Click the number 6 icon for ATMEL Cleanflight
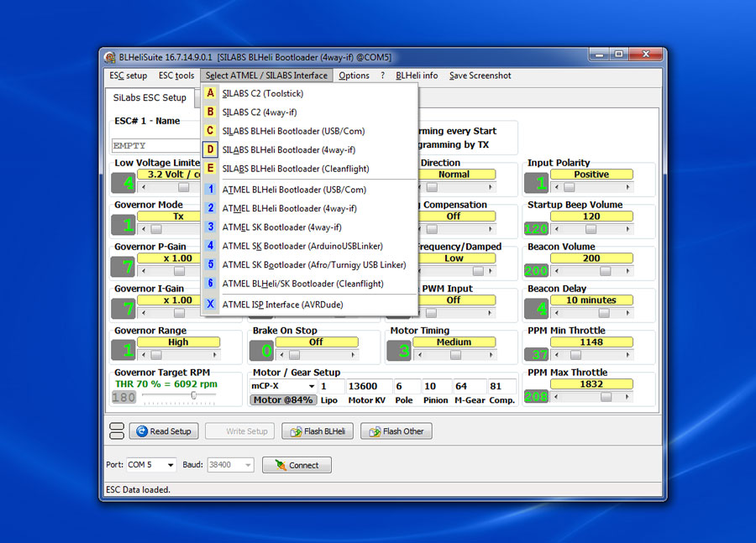Screen dimensions: 756x543 [210, 284]
